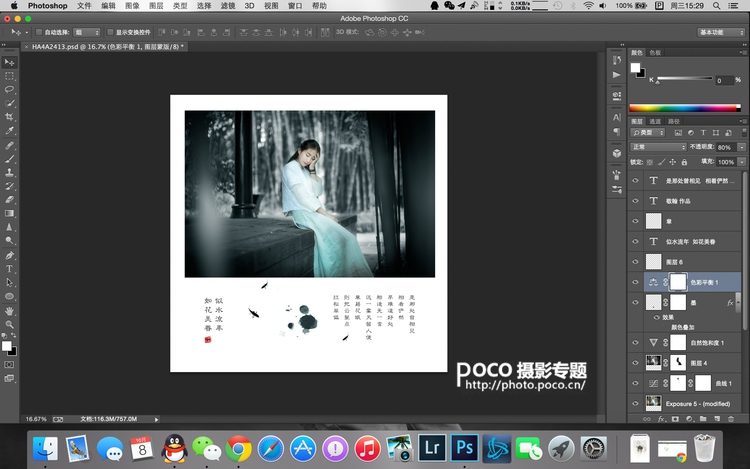750x469 pixels.
Task: Select the Move tool in the toolbox
Action: click(x=9, y=62)
